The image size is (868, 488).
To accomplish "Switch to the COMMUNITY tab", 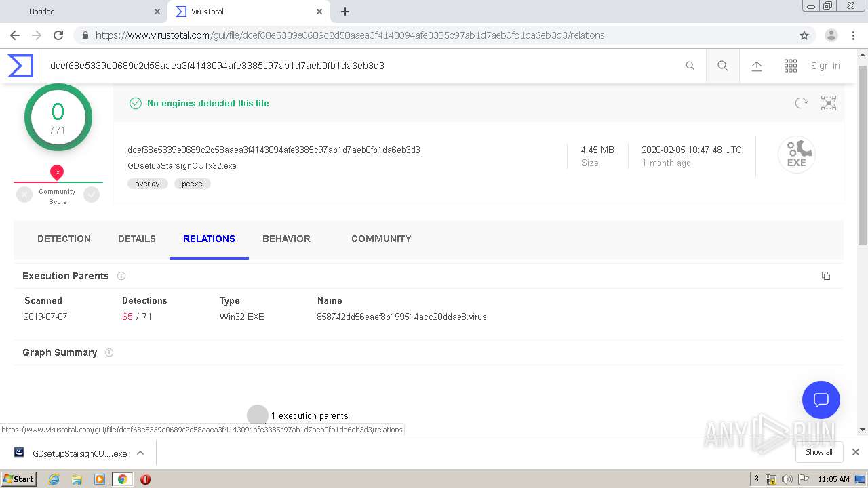I will 381,239.
